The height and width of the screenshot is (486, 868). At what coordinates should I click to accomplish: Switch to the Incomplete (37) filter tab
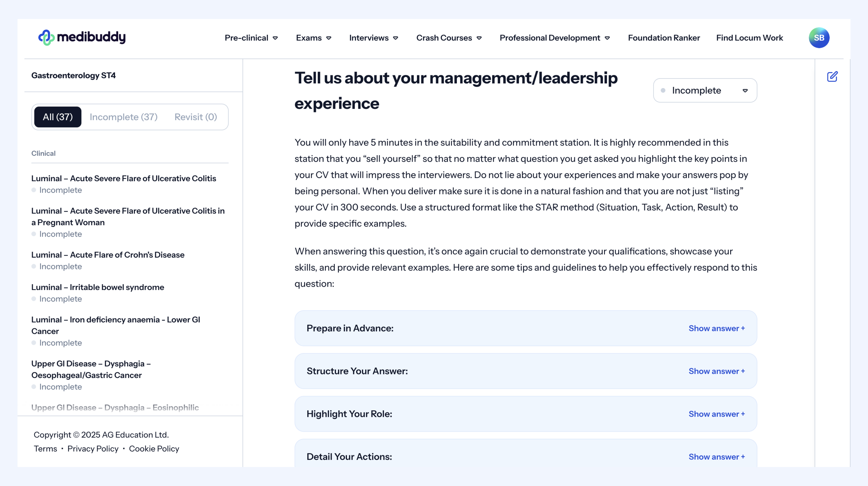[x=123, y=117]
